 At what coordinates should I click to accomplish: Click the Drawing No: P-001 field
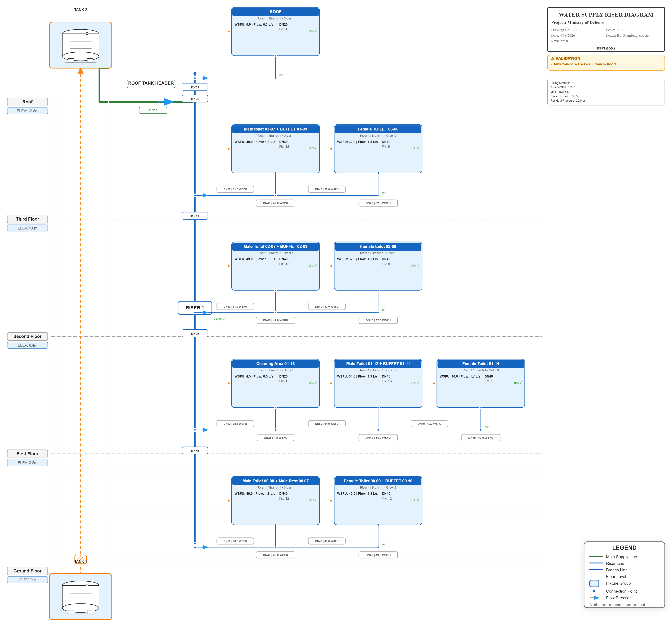[565, 30]
